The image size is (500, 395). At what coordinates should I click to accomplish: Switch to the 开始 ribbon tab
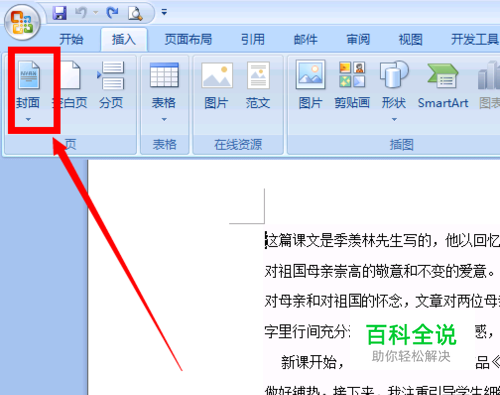click(71, 39)
